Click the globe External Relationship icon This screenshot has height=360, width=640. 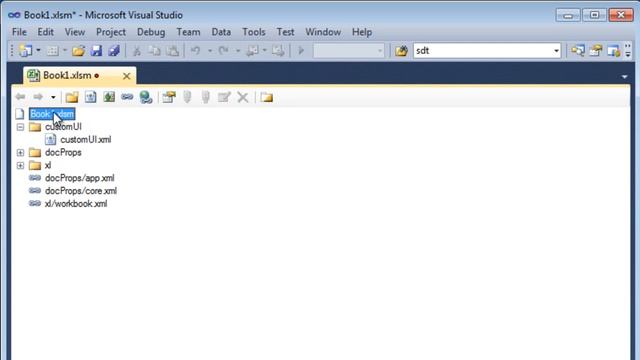click(x=146, y=97)
